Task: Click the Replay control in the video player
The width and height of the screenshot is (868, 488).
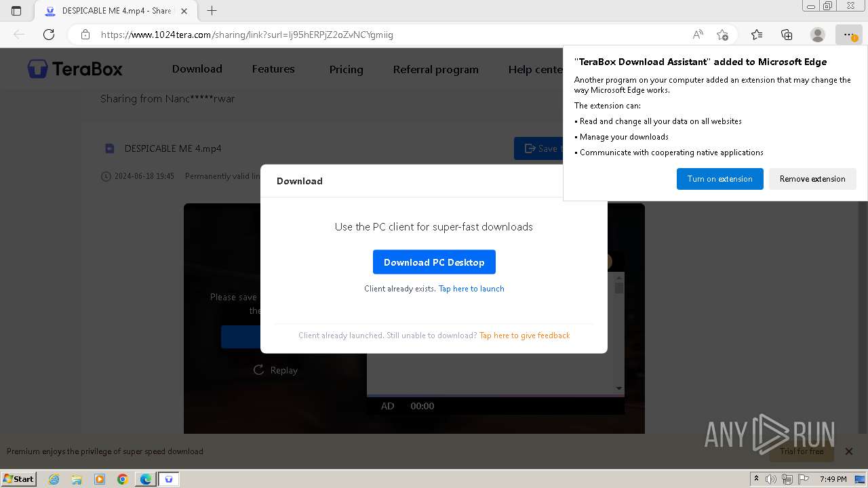Action: coord(275,370)
